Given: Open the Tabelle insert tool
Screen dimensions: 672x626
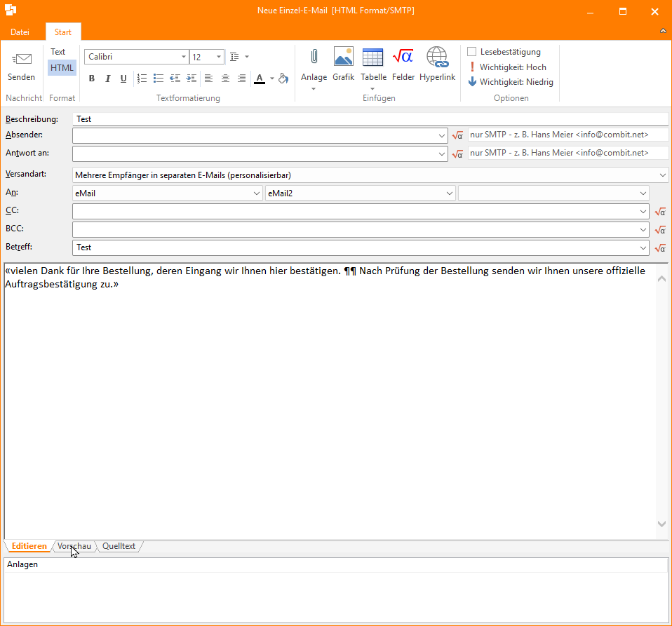Looking at the screenshot, I should pyautogui.click(x=373, y=57).
